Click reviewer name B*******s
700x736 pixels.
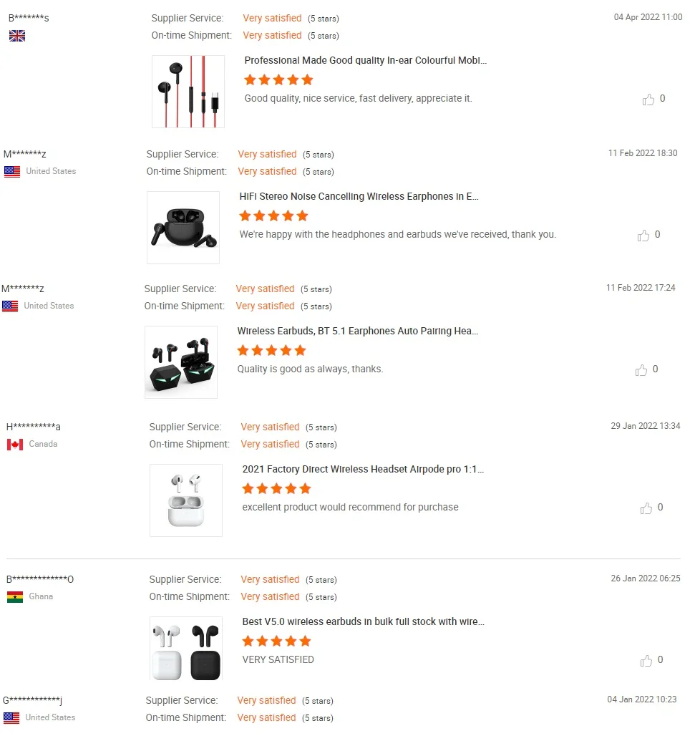tap(29, 18)
